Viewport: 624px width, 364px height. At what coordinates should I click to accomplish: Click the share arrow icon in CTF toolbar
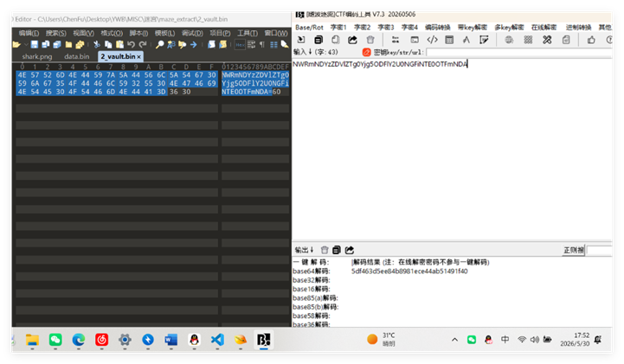(352, 40)
